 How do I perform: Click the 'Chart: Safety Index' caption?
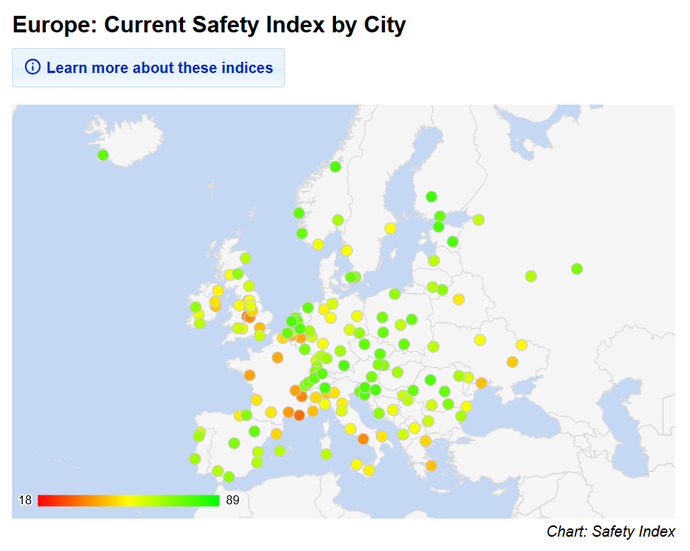pos(610,532)
